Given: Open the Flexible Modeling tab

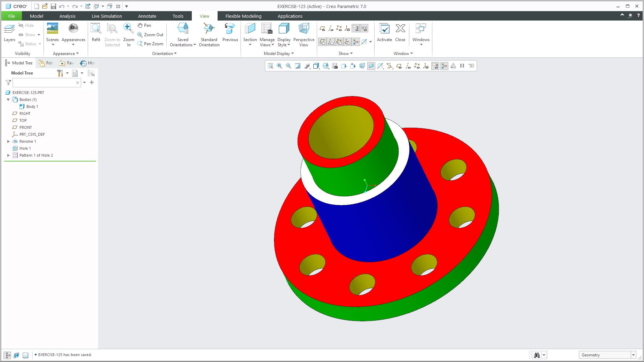Looking at the screenshot, I should (243, 16).
